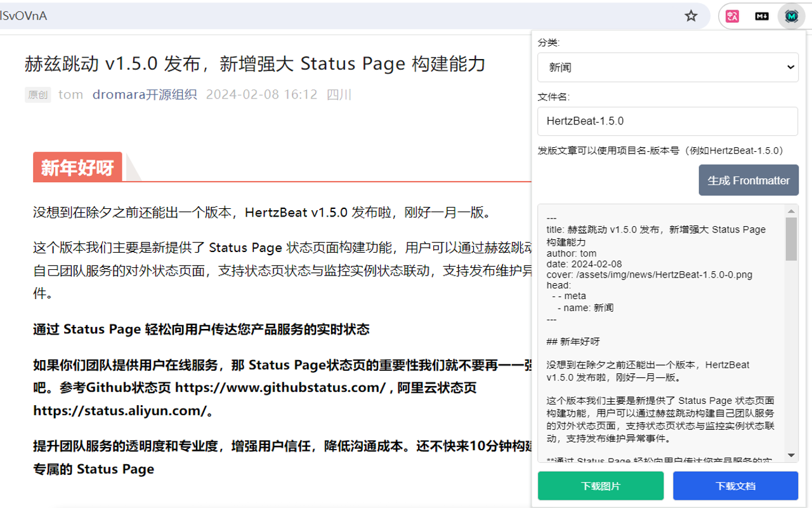Open the pink translate extension icon

point(733,16)
